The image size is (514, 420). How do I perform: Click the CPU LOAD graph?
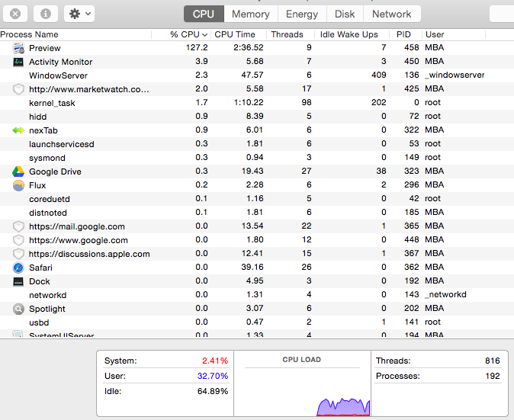(302, 383)
